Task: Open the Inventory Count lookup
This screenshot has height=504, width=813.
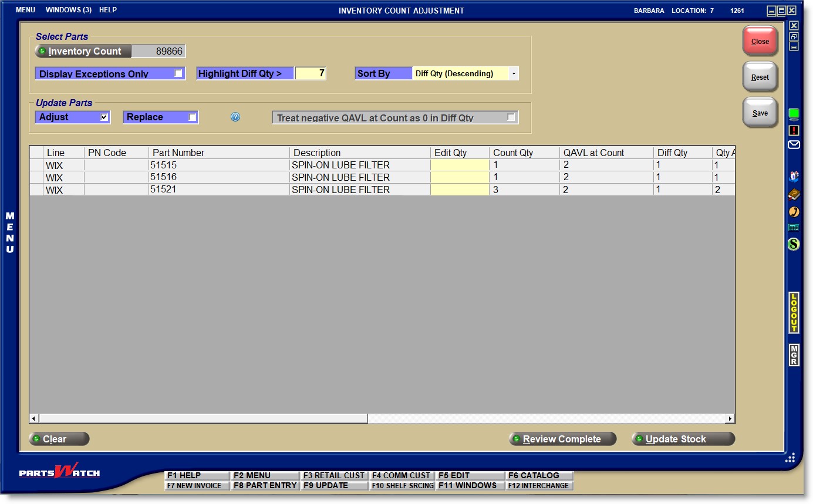Action: pyautogui.click(x=83, y=52)
